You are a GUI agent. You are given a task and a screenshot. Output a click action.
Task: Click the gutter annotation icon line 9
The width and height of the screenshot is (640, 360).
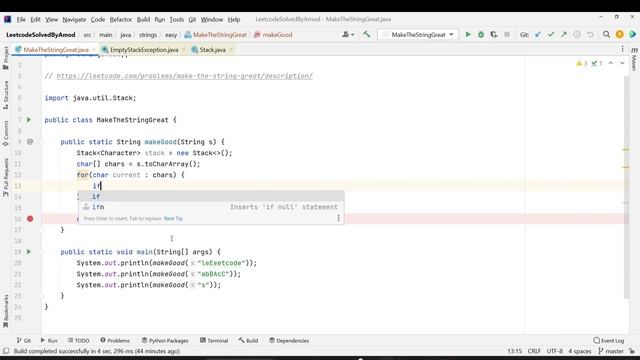point(30,142)
